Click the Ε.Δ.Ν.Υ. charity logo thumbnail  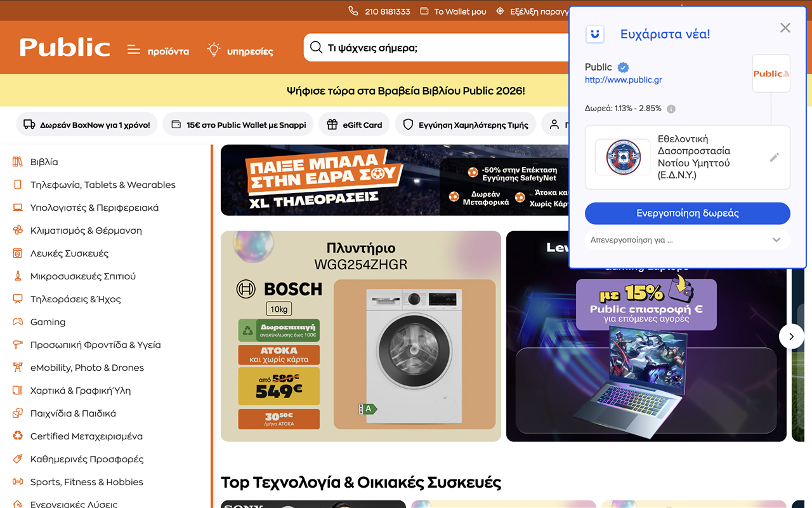(x=623, y=157)
